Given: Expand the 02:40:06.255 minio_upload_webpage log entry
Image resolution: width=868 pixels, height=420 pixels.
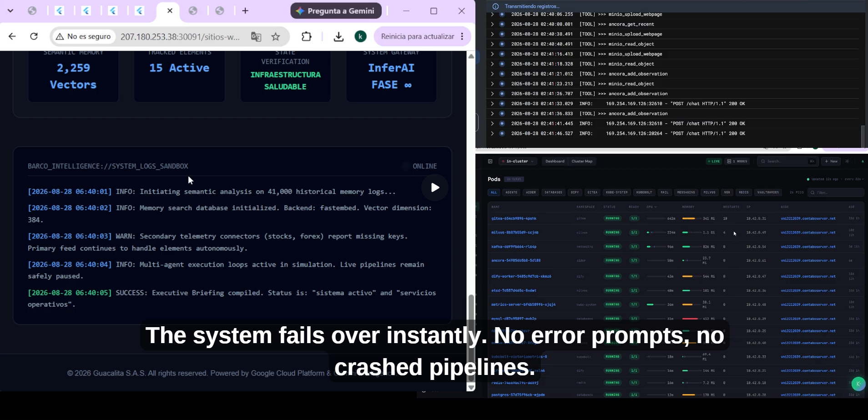Looking at the screenshot, I should pos(492,14).
